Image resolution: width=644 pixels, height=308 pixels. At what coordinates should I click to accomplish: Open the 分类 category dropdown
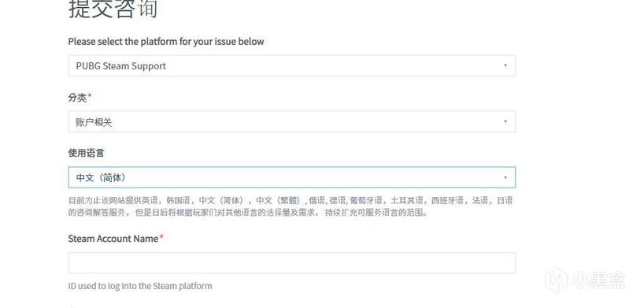[291, 122]
